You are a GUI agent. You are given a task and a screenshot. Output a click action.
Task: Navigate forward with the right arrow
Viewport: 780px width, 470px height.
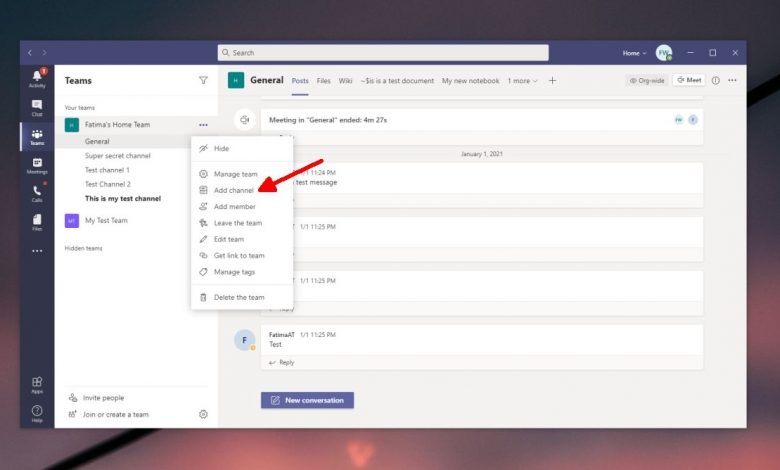[44, 53]
